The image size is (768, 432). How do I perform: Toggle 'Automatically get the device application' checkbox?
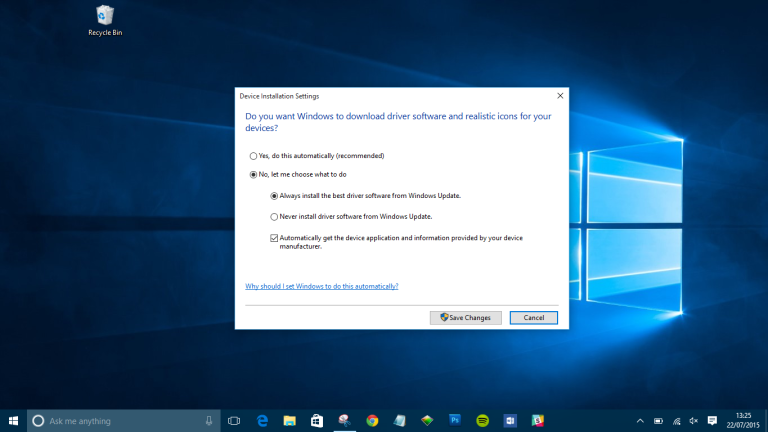pos(274,238)
